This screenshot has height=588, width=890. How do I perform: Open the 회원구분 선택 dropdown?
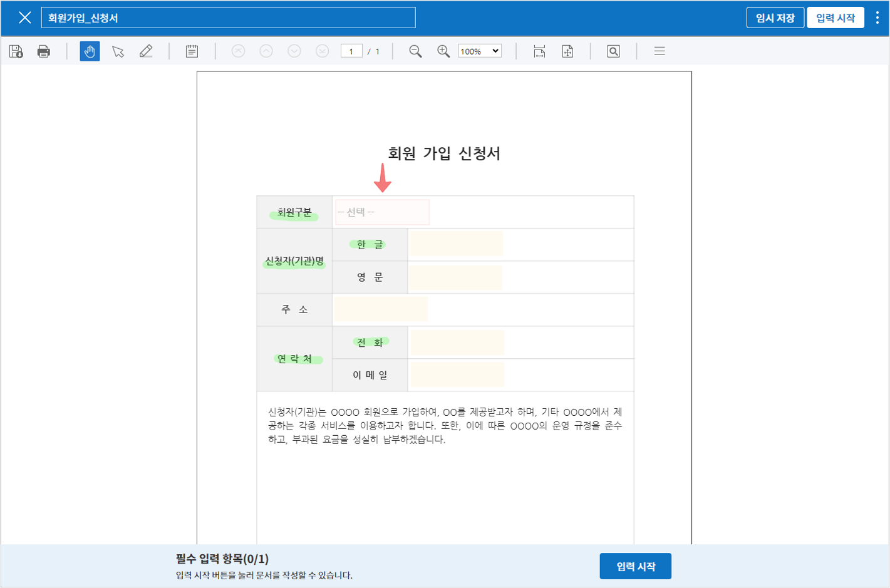tap(382, 212)
